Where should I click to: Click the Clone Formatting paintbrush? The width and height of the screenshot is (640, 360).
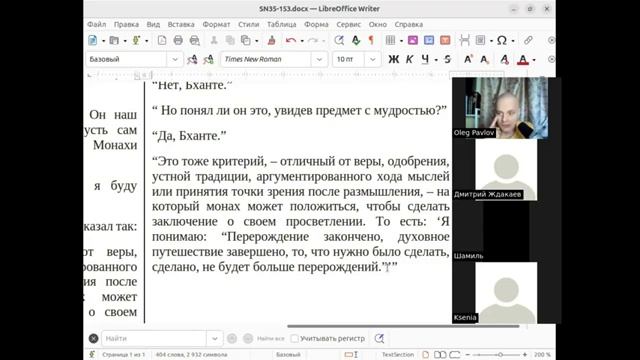[271, 40]
